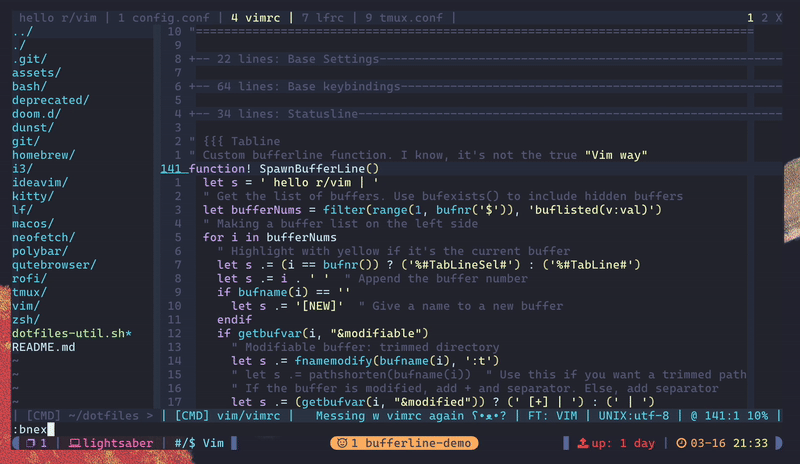Click the clock icon beside the date
800x464 pixels.
[x=681, y=442]
